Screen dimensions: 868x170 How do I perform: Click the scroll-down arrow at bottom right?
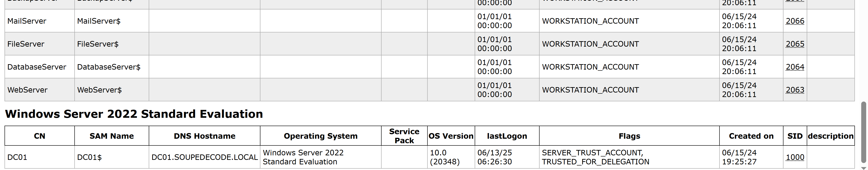point(864,168)
